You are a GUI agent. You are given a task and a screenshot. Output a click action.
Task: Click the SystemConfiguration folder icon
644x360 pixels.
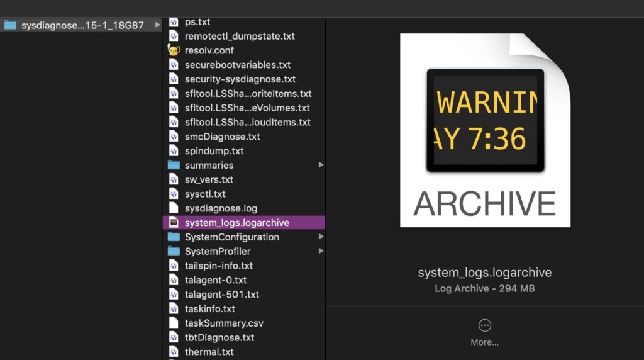174,237
